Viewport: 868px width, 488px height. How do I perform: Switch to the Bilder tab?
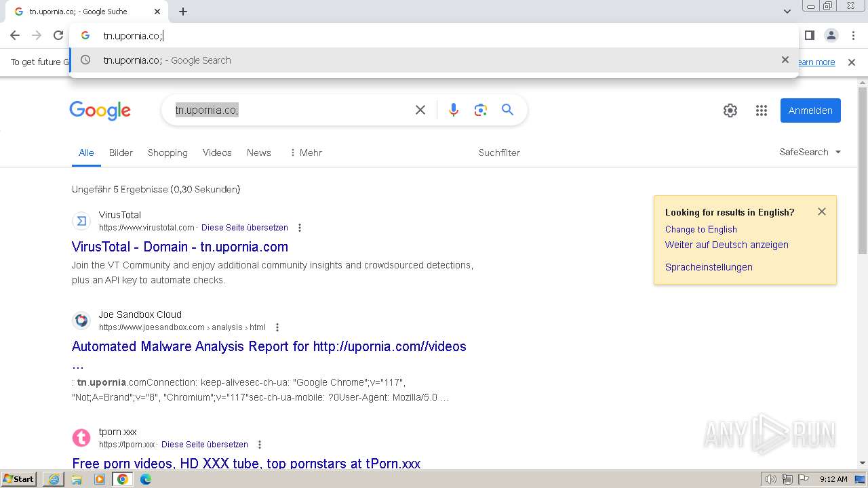121,152
